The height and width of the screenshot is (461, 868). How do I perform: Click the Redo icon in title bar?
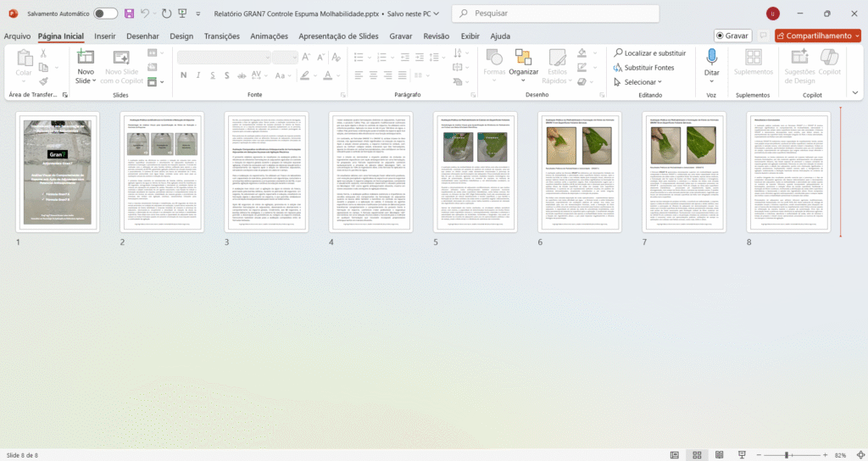pyautogui.click(x=166, y=14)
